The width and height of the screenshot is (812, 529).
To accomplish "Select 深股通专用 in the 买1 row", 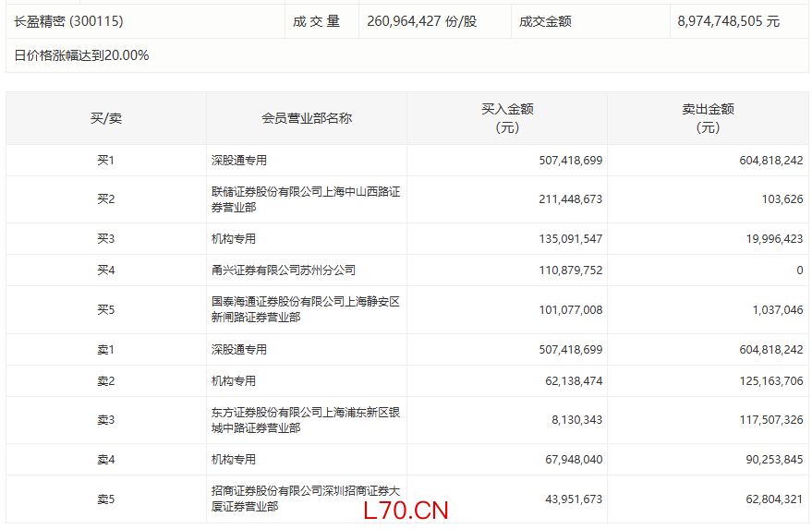I will (239, 161).
